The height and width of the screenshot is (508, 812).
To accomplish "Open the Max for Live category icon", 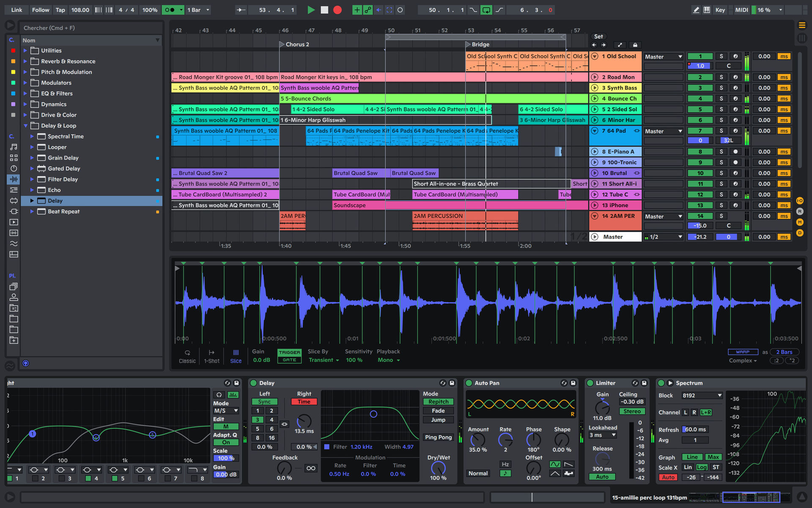I will (x=14, y=201).
